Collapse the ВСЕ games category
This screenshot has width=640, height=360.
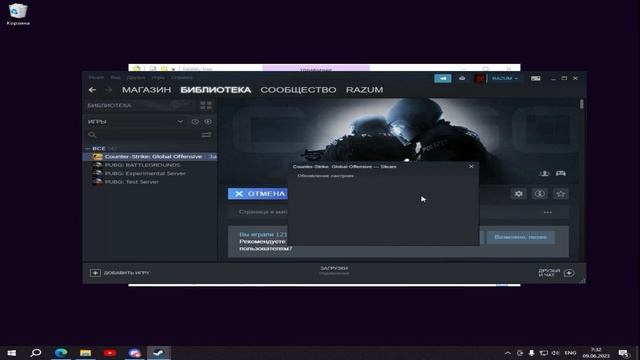(87, 148)
